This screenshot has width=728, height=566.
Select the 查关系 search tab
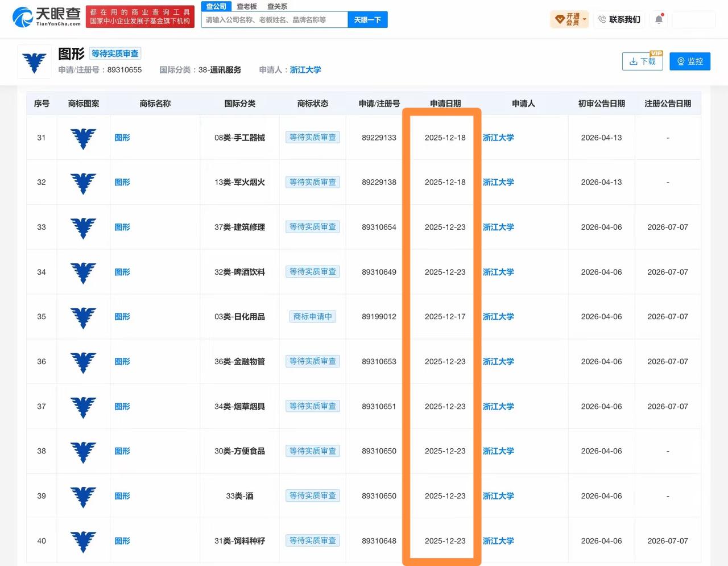pyautogui.click(x=277, y=6)
